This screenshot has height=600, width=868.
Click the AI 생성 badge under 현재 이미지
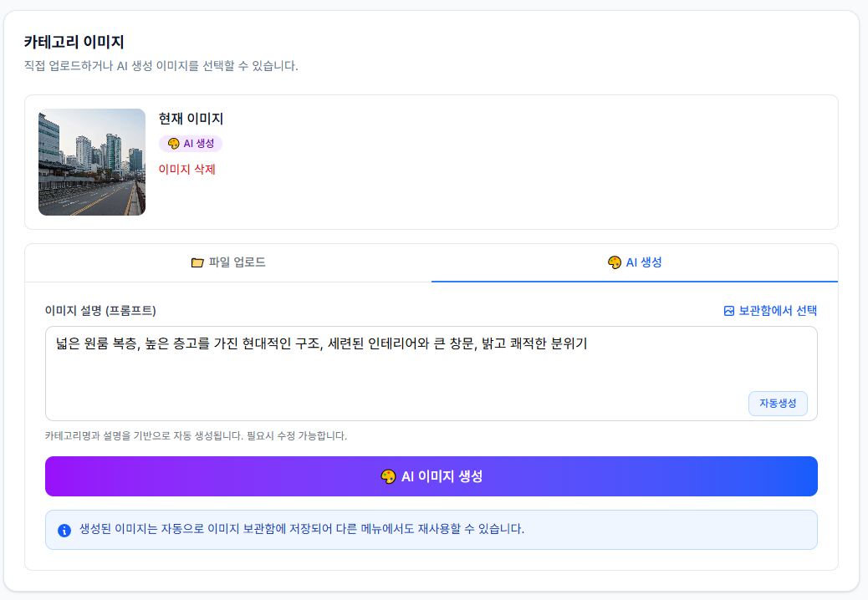[191, 143]
